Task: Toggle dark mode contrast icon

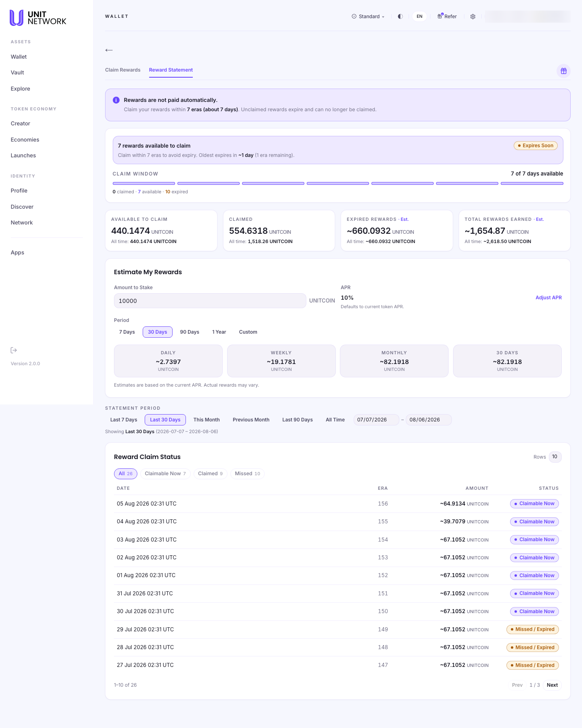Action: [400, 17]
